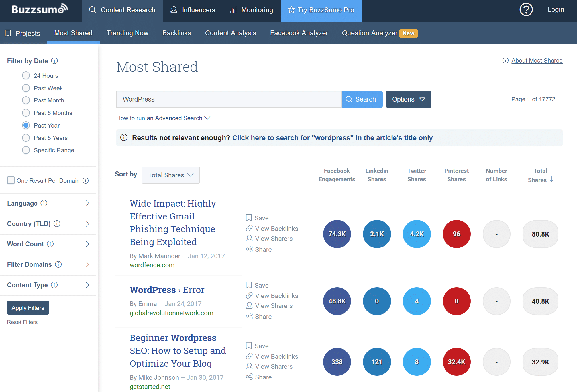Click the Apply Filters button
Viewport: 577px width, 392px height.
pos(28,307)
